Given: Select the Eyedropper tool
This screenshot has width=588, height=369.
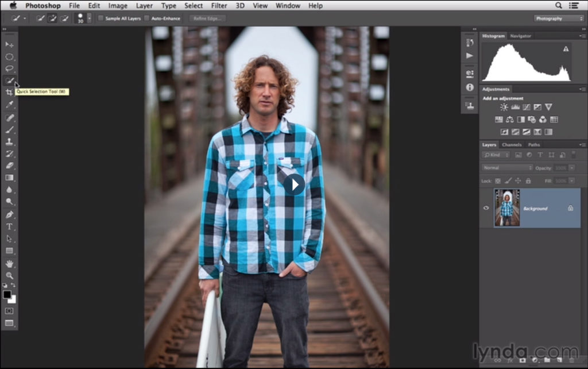Looking at the screenshot, I should coord(9,105).
